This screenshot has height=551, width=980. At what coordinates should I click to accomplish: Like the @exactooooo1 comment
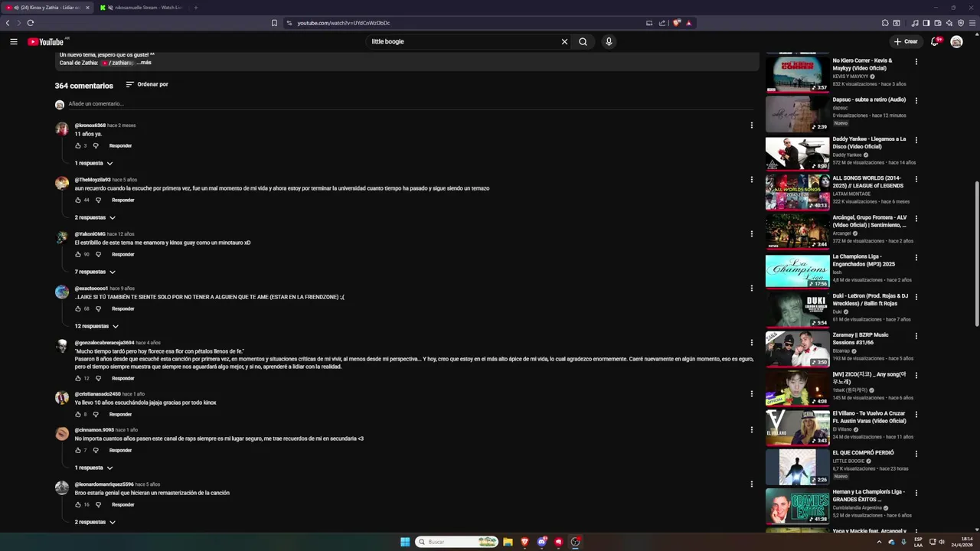point(77,308)
